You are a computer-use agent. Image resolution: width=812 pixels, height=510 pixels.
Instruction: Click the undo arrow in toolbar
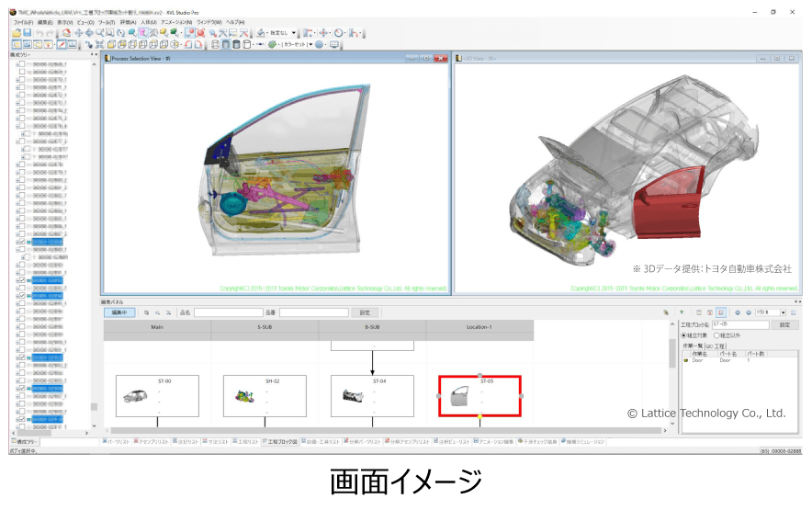(41, 32)
